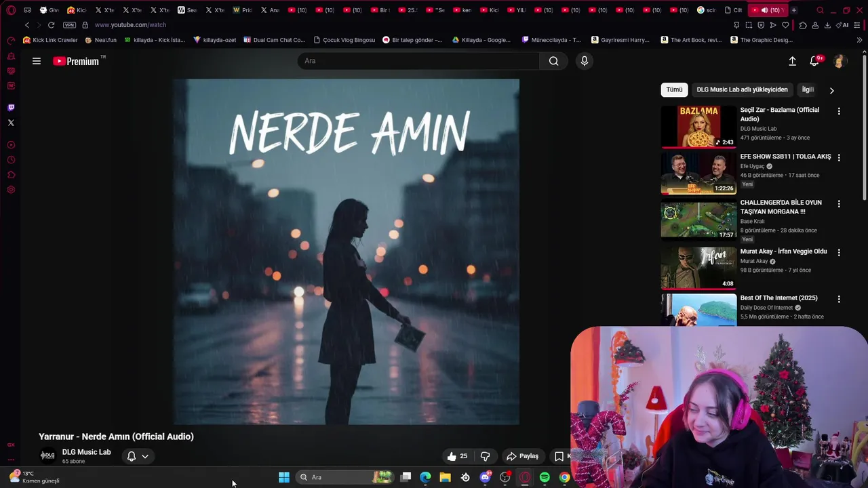Dislike the video with thumbs down
868x488 pixels.
coord(485,456)
